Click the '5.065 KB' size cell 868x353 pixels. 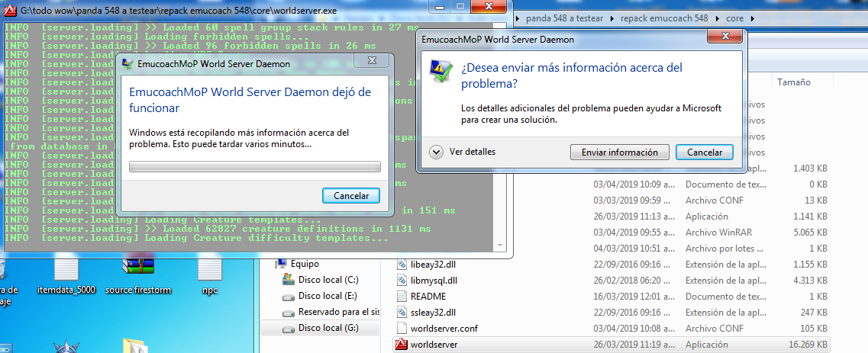point(811,232)
